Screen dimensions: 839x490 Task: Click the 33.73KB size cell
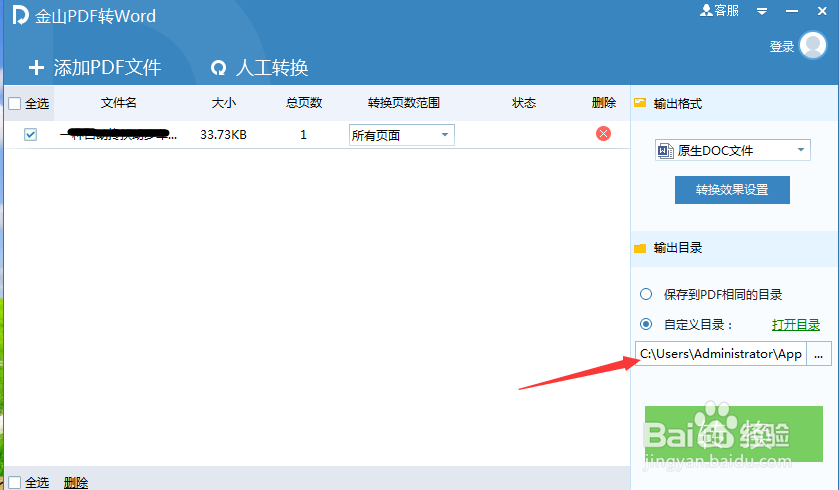coord(223,135)
